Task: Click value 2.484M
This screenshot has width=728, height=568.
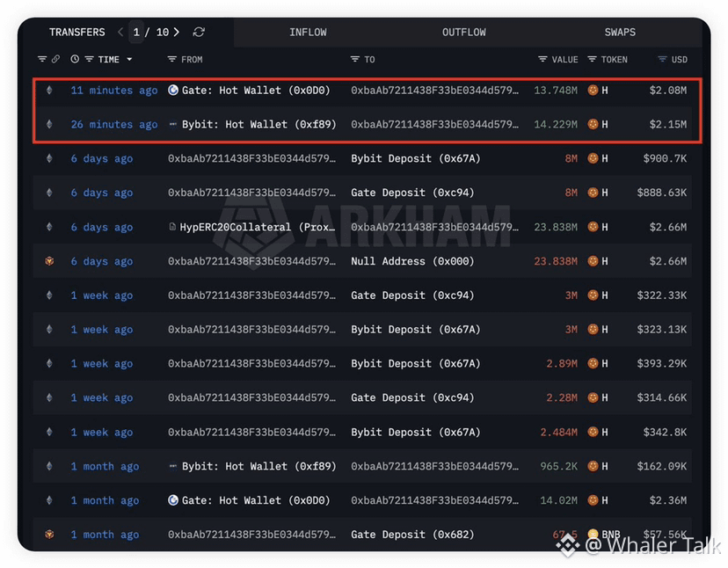Action: [x=559, y=433]
